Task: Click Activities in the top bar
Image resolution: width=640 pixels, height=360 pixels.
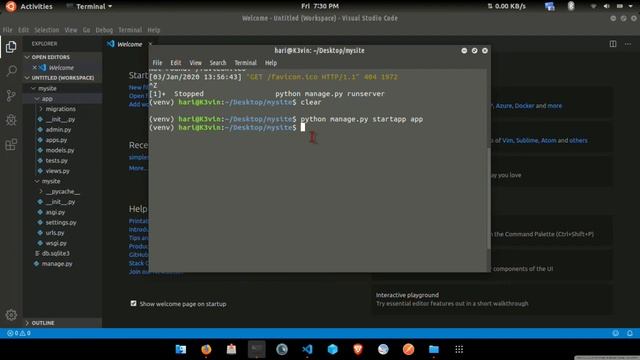Action: pyautogui.click(x=36, y=6)
